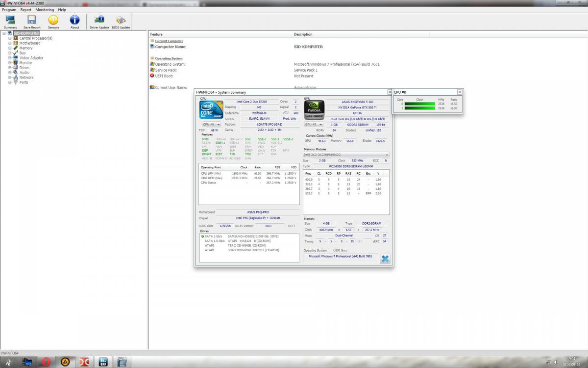Click the UEFI Boot red error icon
The image size is (588, 368).
pos(152,76)
